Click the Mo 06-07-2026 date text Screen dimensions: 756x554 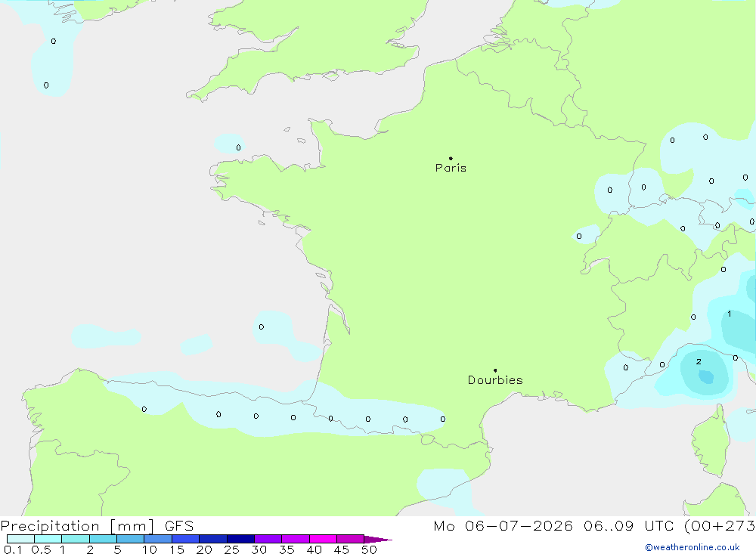pos(503,526)
